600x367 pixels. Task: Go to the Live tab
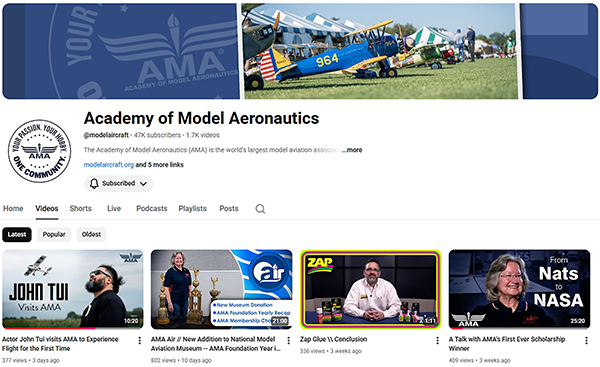114,209
